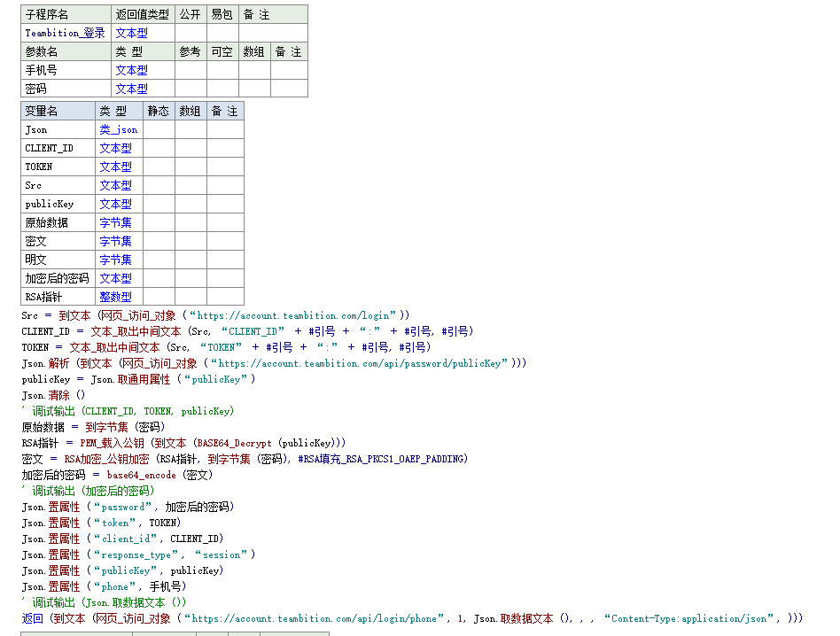Select the RSA指针 variable name cell

pos(58,297)
